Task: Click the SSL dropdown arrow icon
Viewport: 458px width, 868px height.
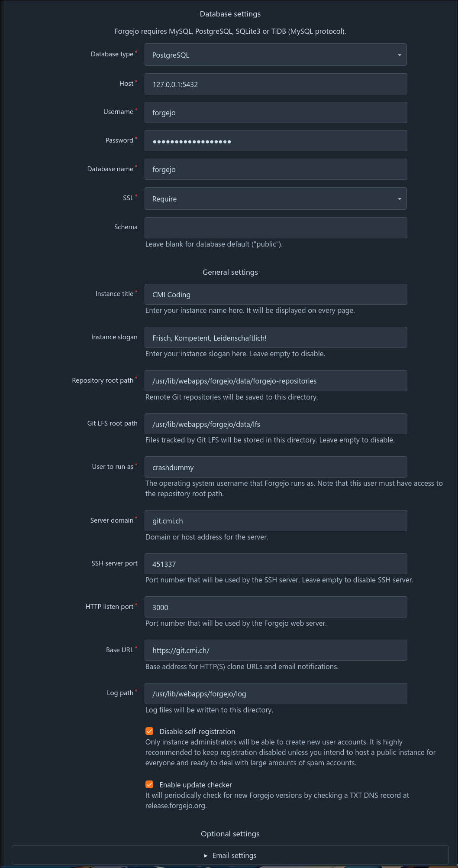Action: tap(399, 199)
